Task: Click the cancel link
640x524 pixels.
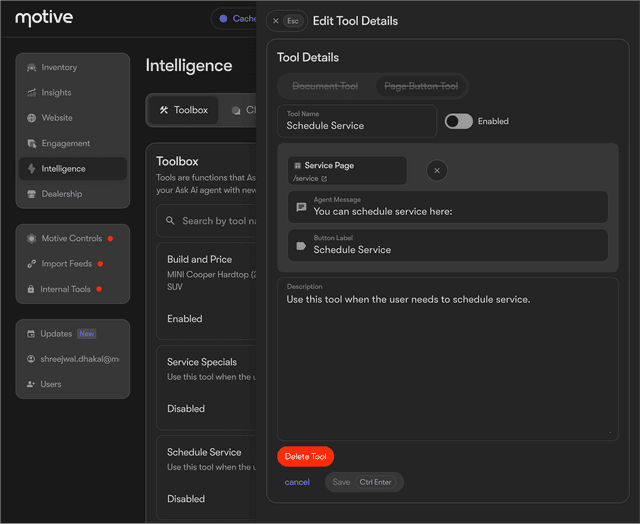Action: coord(297,482)
